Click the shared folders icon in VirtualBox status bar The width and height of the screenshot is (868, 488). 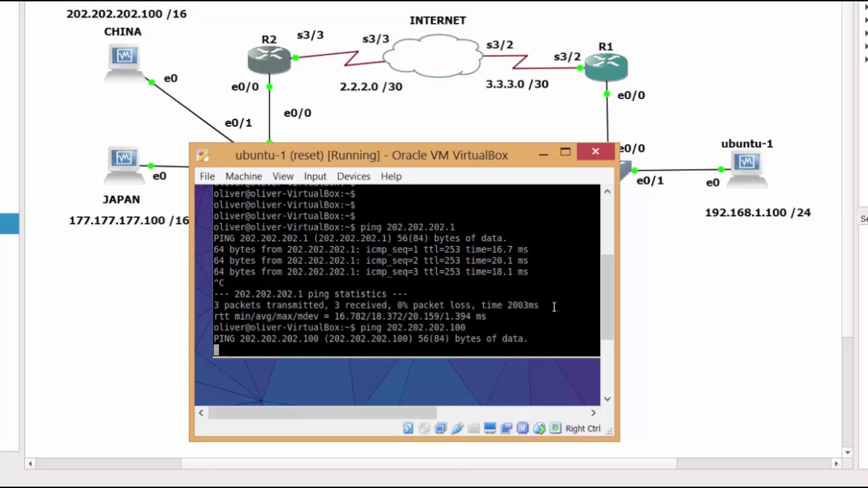[473, 428]
